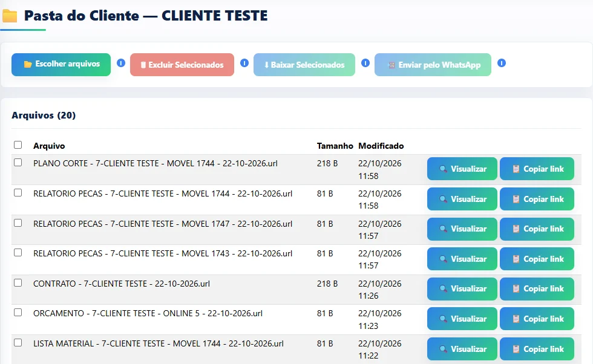Click Copiar link on the RELATORIO PECAS 1743 row

pos(537,259)
